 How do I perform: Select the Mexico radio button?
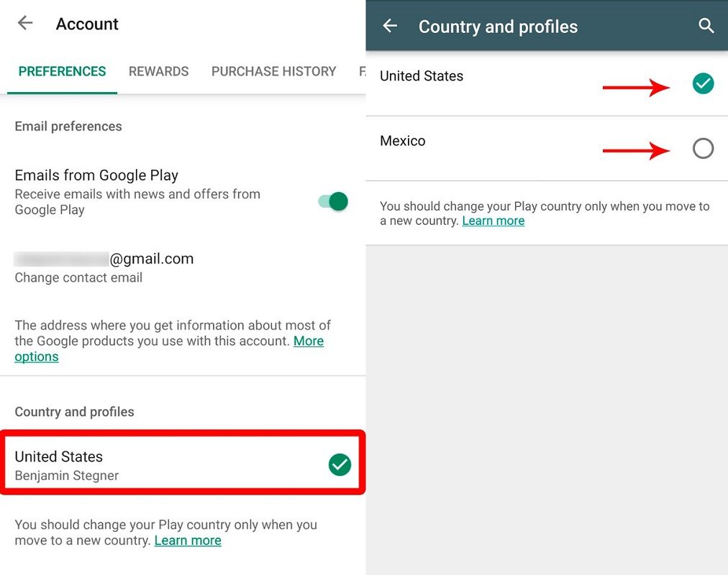coord(703,149)
